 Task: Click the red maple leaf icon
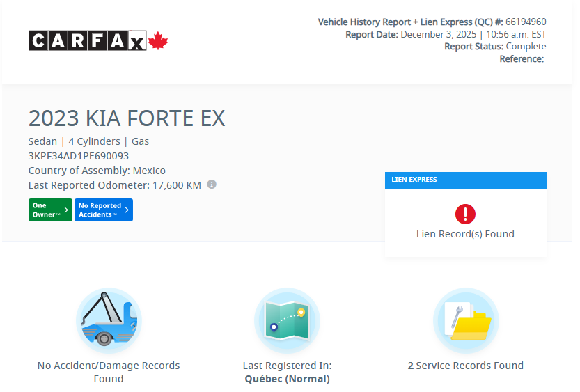pyautogui.click(x=159, y=40)
